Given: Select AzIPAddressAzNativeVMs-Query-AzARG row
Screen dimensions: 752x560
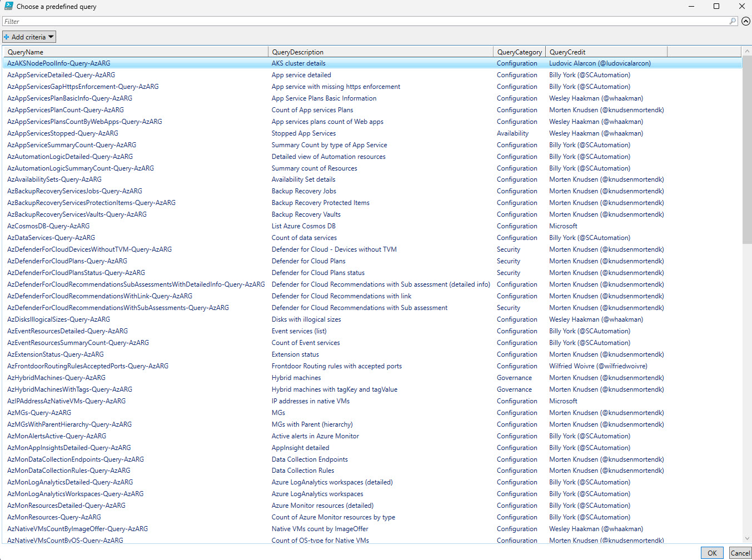Looking at the screenshot, I should point(372,401).
